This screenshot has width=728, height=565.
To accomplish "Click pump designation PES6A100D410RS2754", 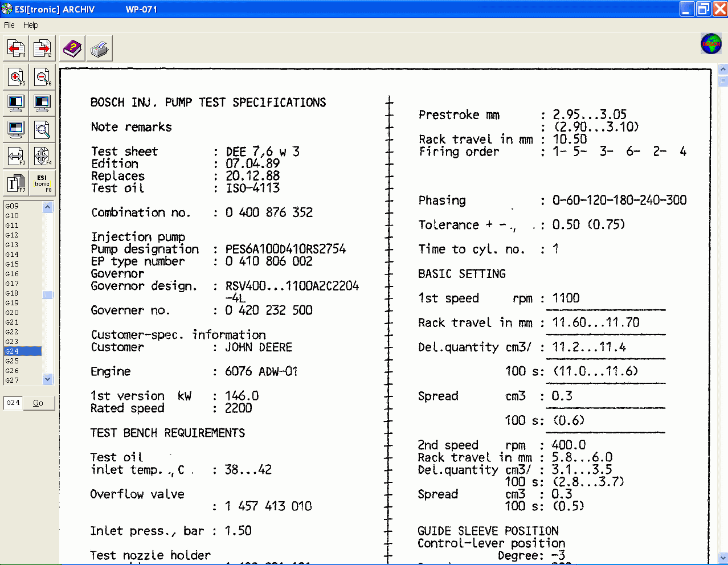I will pos(285,249).
